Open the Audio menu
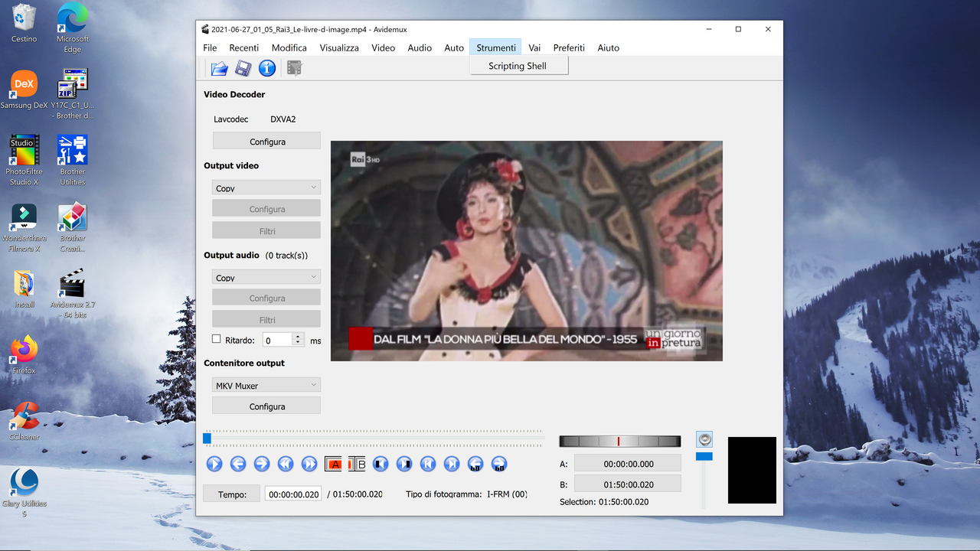 coord(420,47)
